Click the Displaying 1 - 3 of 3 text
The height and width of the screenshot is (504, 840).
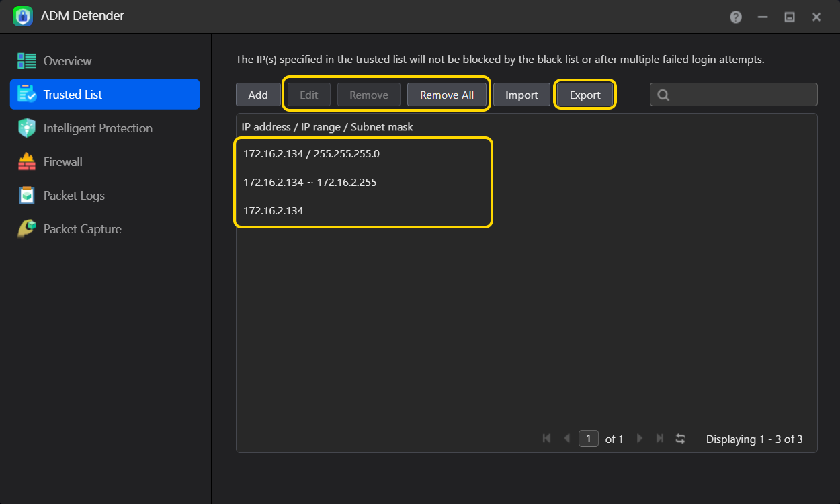point(754,439)
